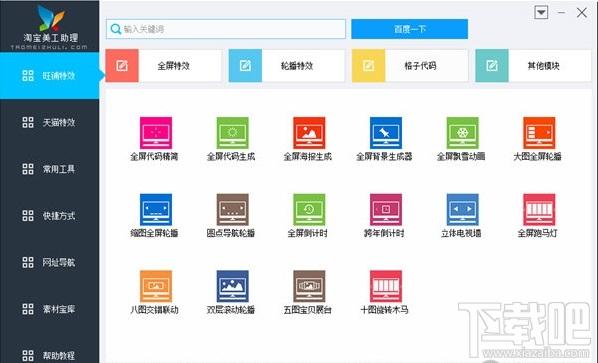Screen dimensions: 598x363
Task: Click the 缩图全屏轮播 icon
Action: coord(156,209)
